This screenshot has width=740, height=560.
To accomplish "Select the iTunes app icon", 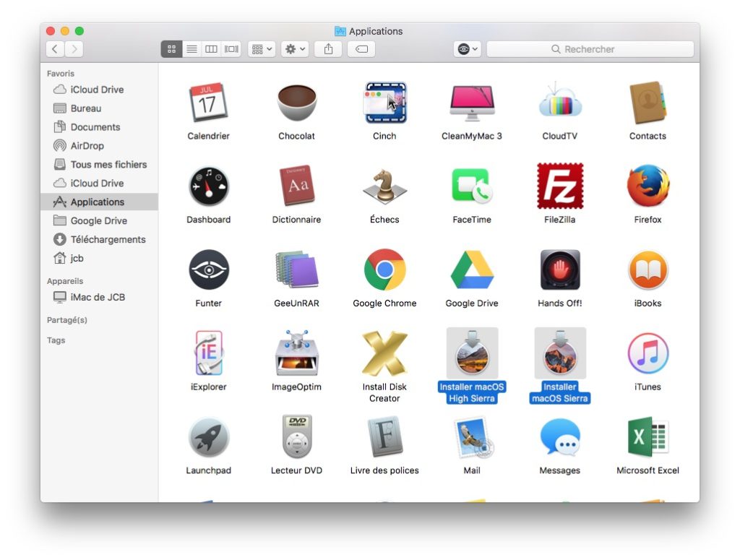I will click(x=648, y=353).
